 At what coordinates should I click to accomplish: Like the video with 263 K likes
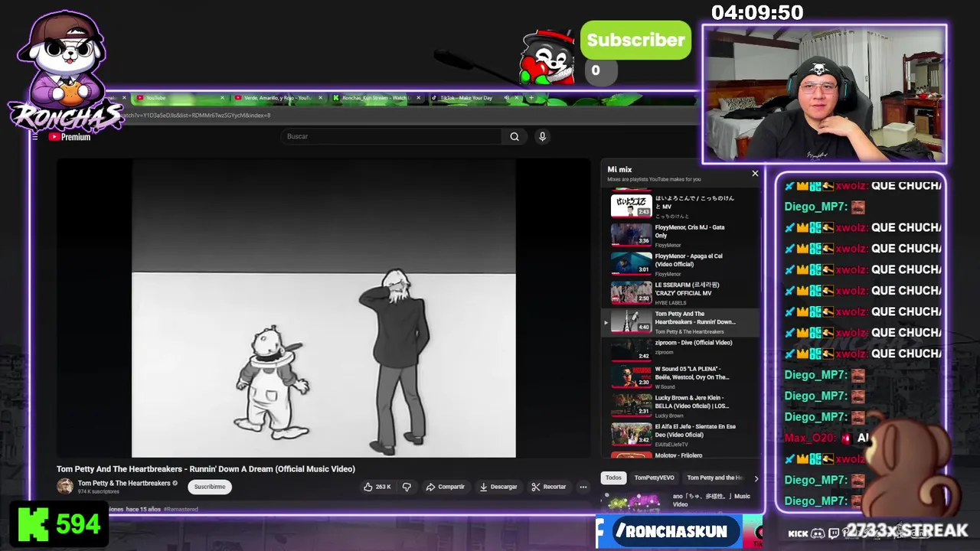point(377,487)
